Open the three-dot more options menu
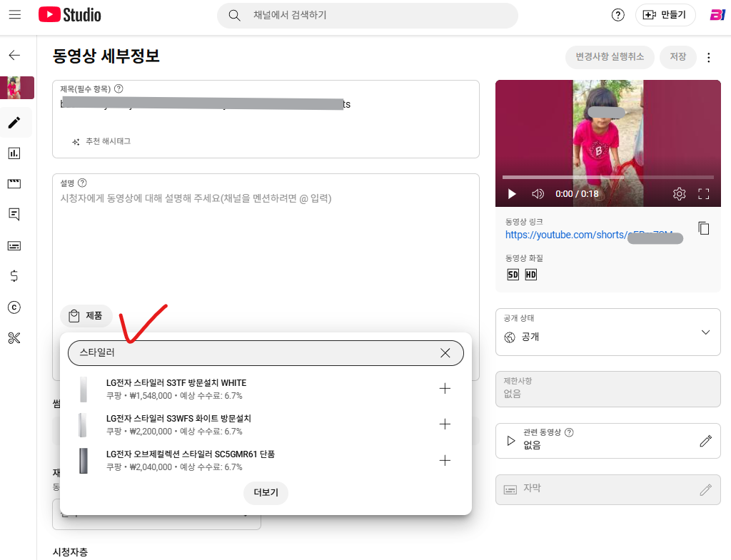The image size is (731, 560). tap(709, 57)
